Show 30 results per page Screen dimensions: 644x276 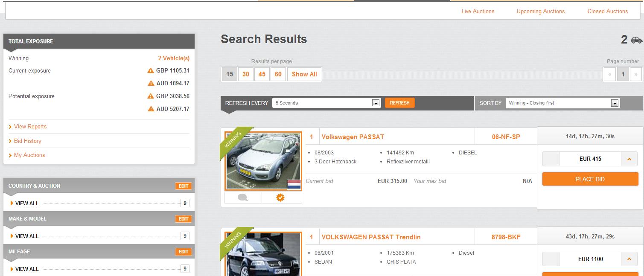(x=246, y=74)
